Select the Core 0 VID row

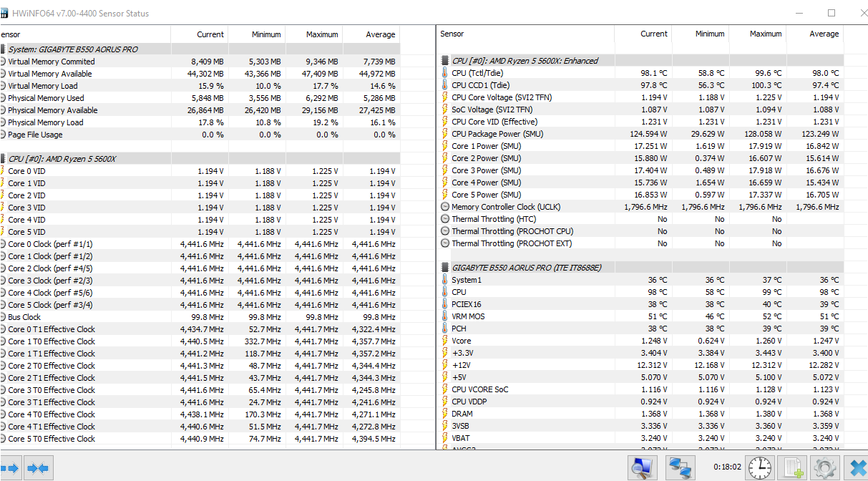pyautogui.click(x=200, y=171)
